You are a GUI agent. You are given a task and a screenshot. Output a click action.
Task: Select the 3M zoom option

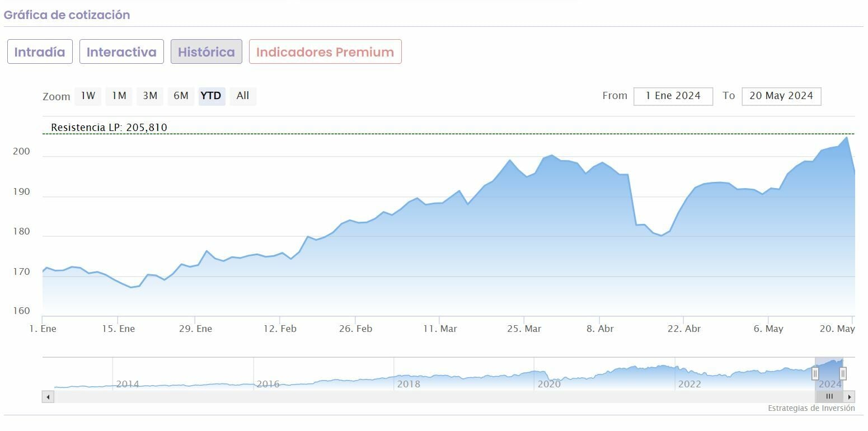[149, 96]
